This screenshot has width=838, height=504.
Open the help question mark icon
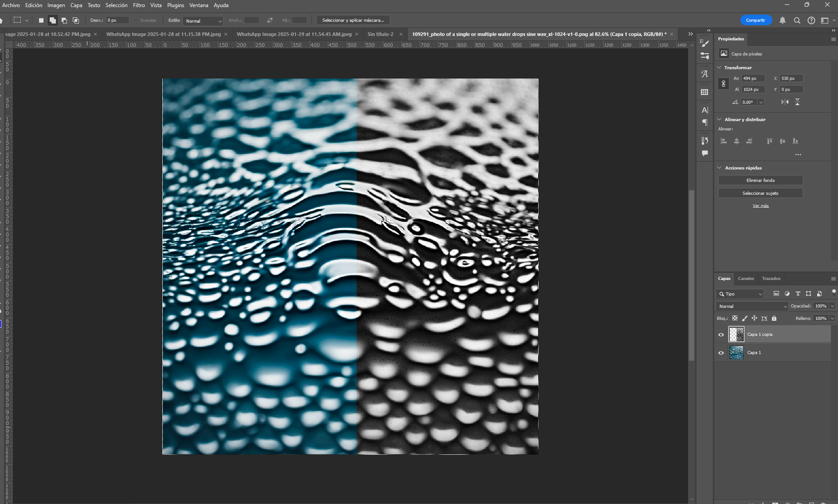point(811,20)
